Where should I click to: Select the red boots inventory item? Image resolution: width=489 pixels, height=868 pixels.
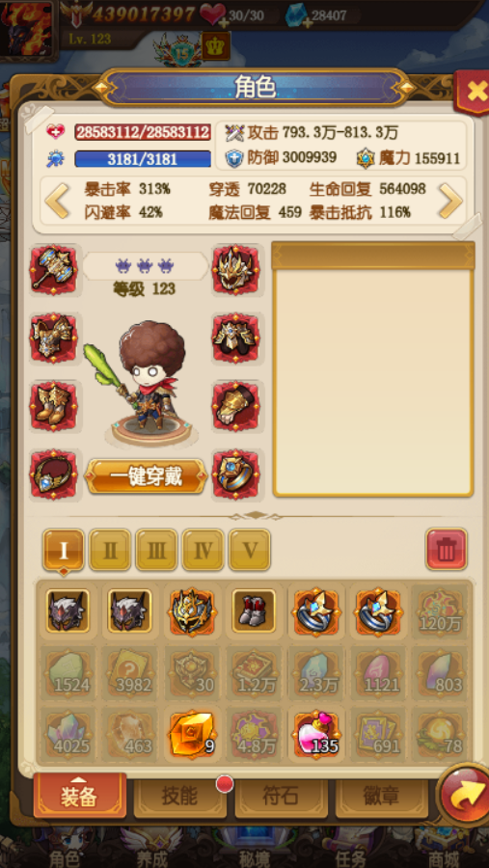254,611
